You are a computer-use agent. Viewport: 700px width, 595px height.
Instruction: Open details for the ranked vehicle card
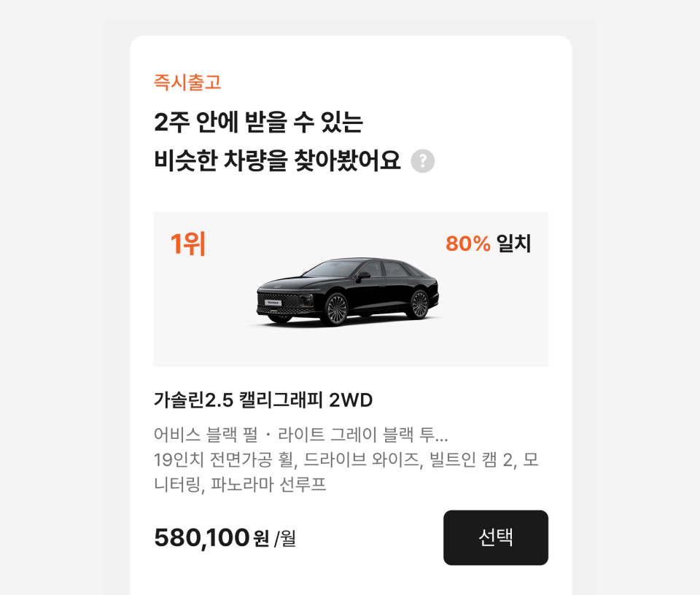349,290
